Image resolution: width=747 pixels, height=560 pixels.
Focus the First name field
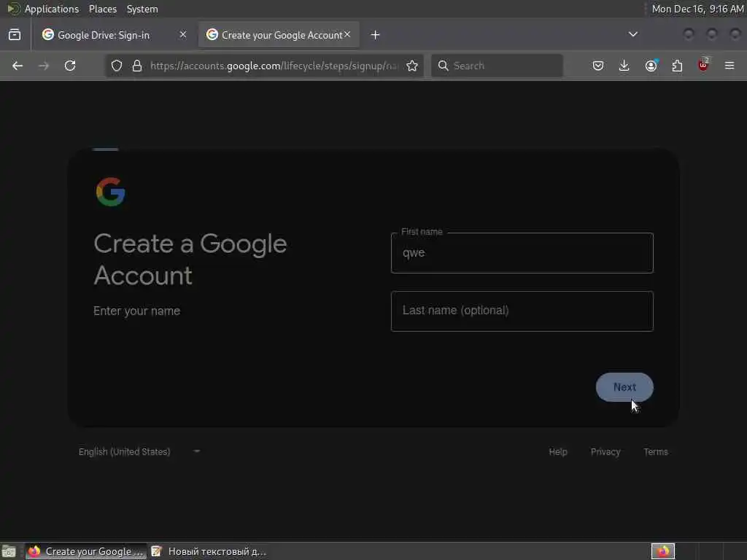pos(522,253)
